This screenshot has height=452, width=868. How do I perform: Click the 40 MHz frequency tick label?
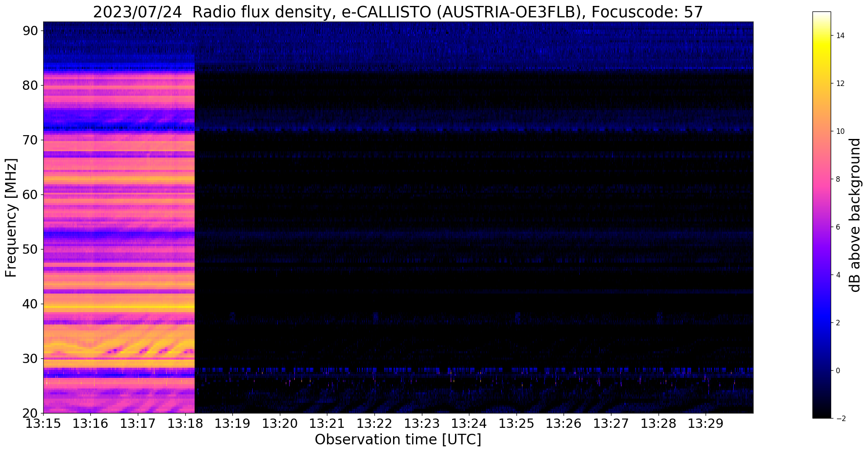31,304
